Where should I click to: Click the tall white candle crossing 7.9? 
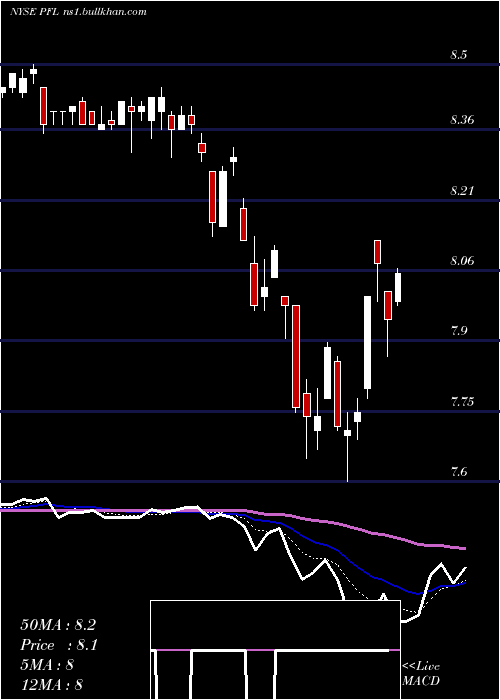coord(367,342)
